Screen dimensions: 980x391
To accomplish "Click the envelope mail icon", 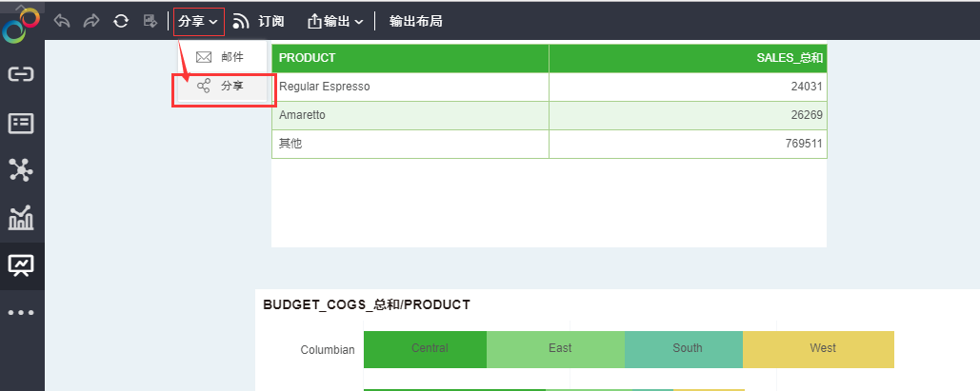I will 204,57.
